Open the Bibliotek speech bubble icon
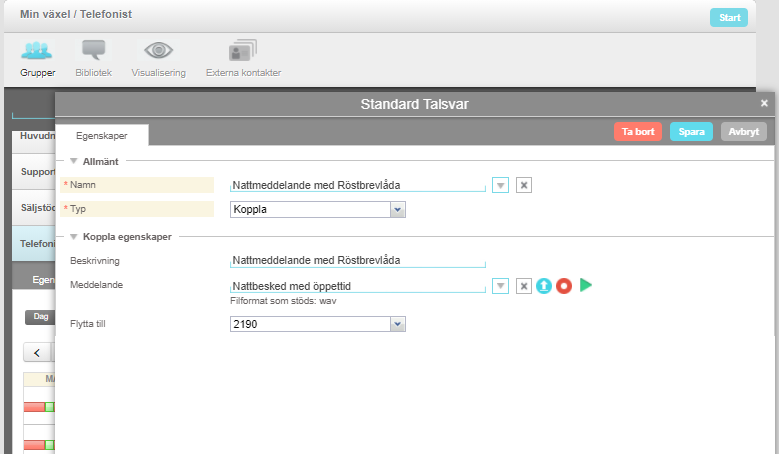 (x=93, y=51)
